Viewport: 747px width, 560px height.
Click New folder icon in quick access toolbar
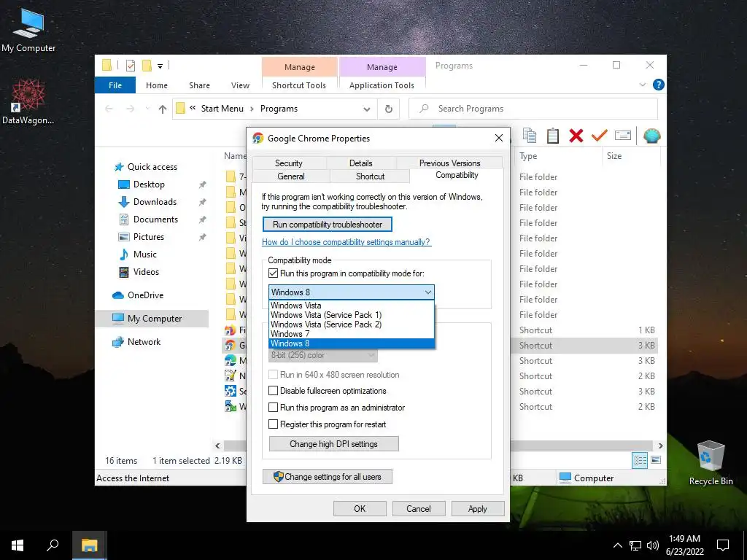pyautogui.click(x=147, y=66)
